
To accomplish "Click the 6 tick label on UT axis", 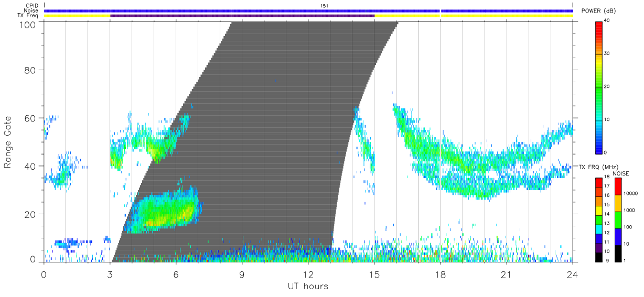I will pos(176,274).
